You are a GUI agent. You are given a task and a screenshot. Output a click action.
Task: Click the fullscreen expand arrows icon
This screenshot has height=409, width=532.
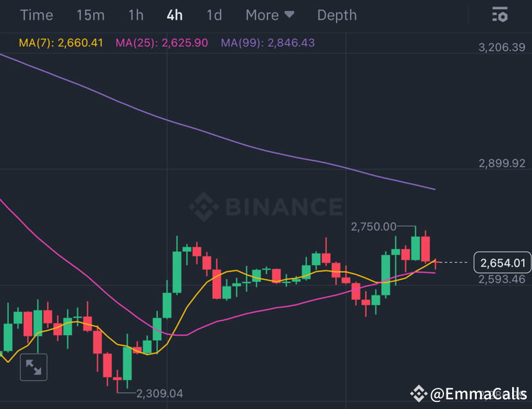(32, 367)
